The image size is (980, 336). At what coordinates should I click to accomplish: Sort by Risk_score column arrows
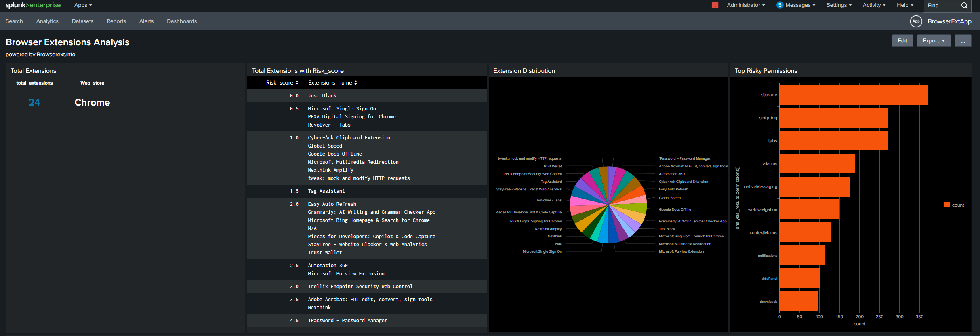pos(297,83)
